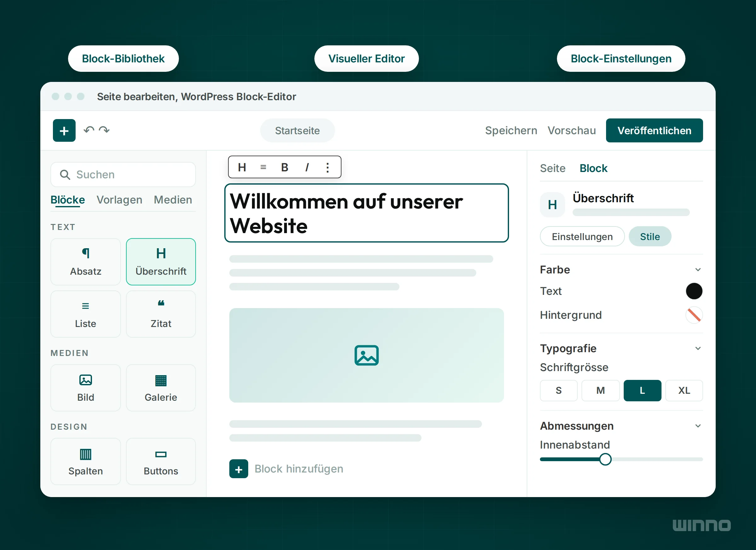Click the Innenabstand slider handle

click(x=605, y=459)
